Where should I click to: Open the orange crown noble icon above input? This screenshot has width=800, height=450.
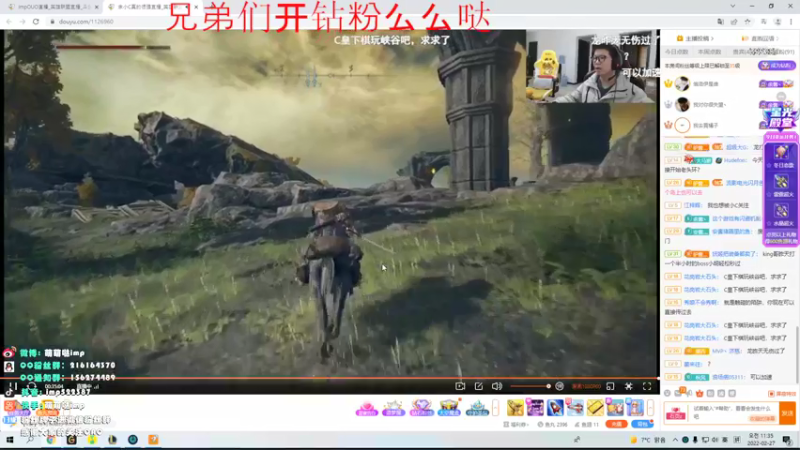tap(699, 393)
